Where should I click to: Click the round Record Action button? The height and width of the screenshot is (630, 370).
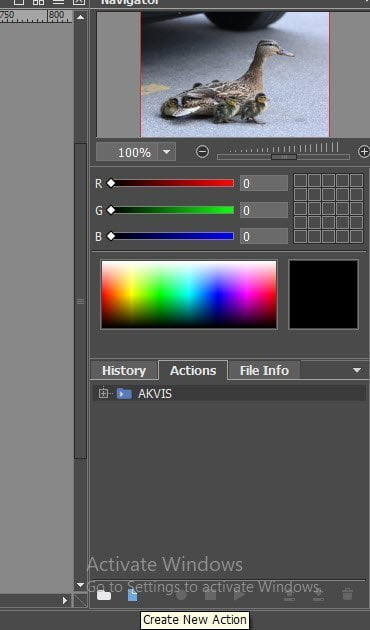181,595
